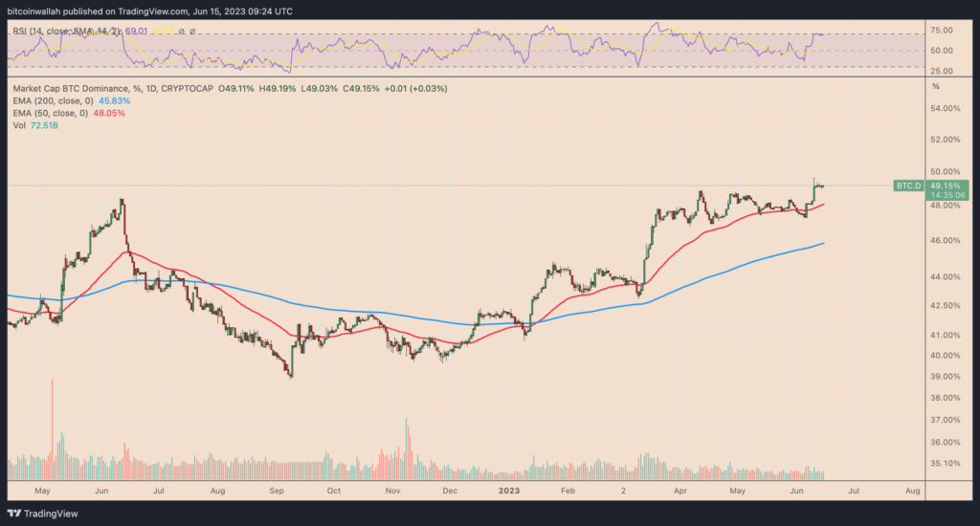This screenshot has height=526, width=980.
Task: Select the EMA 200 indicator legend
Action: 54,100
